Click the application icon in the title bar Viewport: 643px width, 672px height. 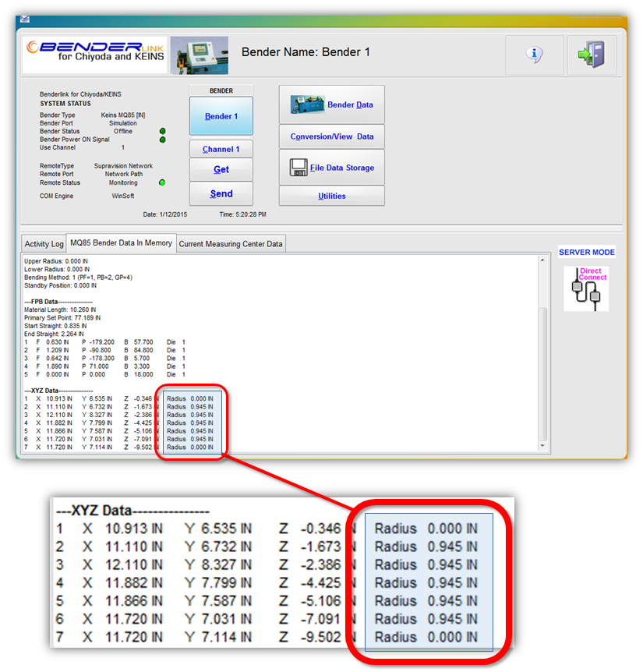[25, 17]
